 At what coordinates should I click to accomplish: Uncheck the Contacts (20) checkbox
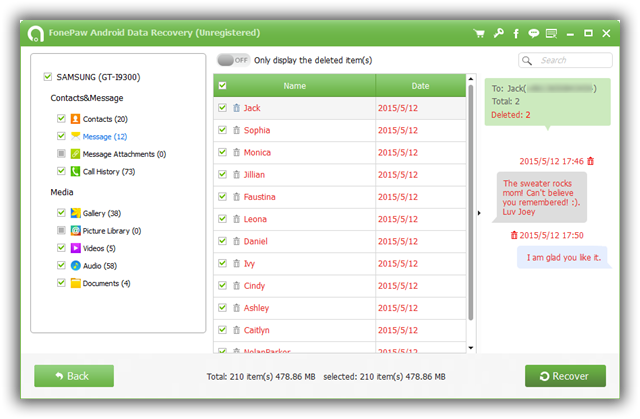(61, 118)
